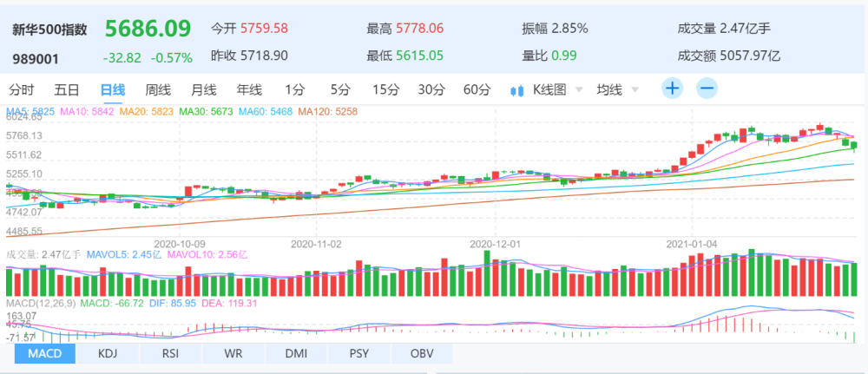Select the MACD indicator tab
Screen dimensions: 868x374
44,354
